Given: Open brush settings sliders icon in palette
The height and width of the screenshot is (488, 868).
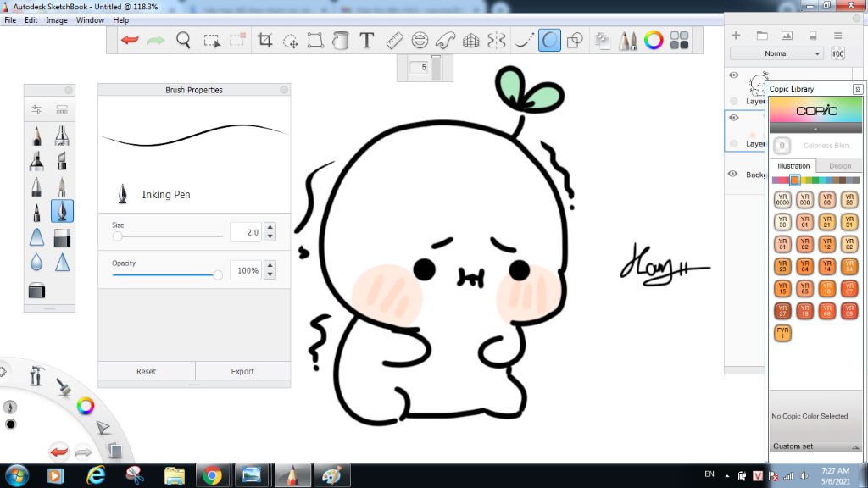Looking at the screenshot, I should [36, 109].
